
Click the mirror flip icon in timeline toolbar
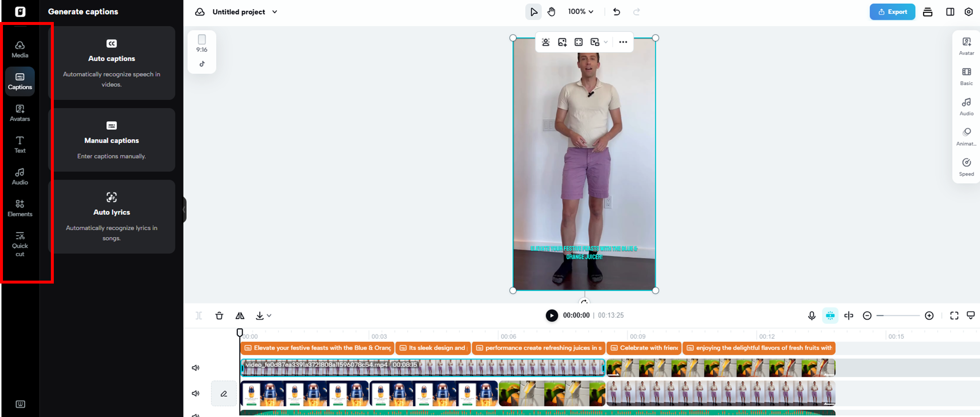click(240, 316)
